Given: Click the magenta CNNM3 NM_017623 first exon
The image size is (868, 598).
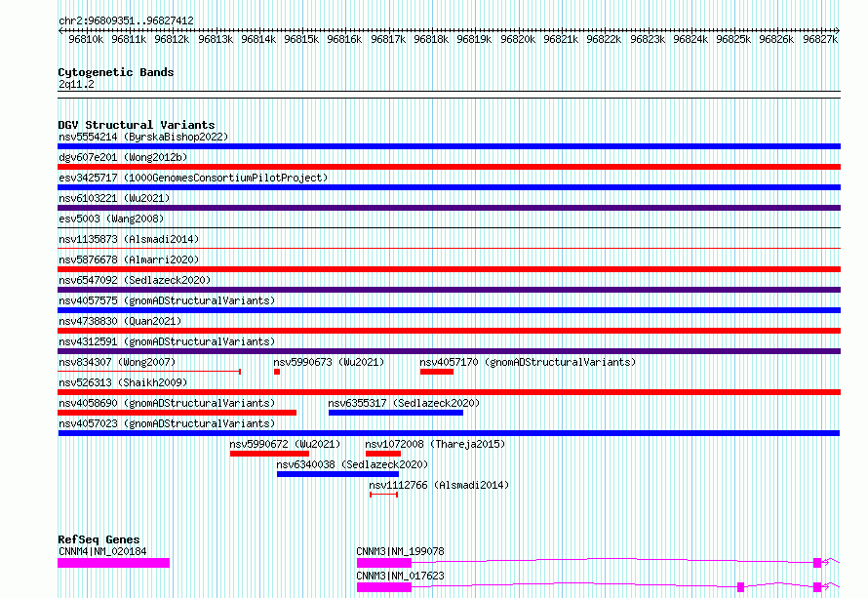Looking at the screenshot, I should point(384,587).
